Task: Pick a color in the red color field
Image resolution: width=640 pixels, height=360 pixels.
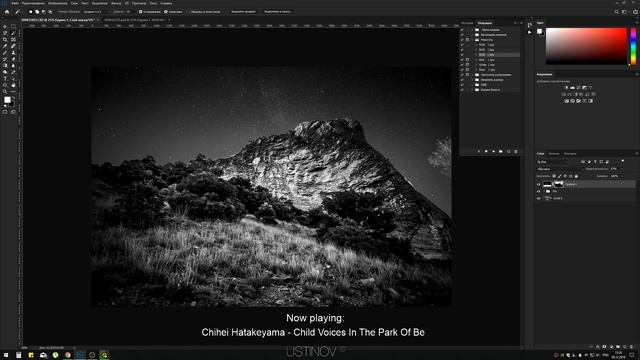Action: (586, 46)
